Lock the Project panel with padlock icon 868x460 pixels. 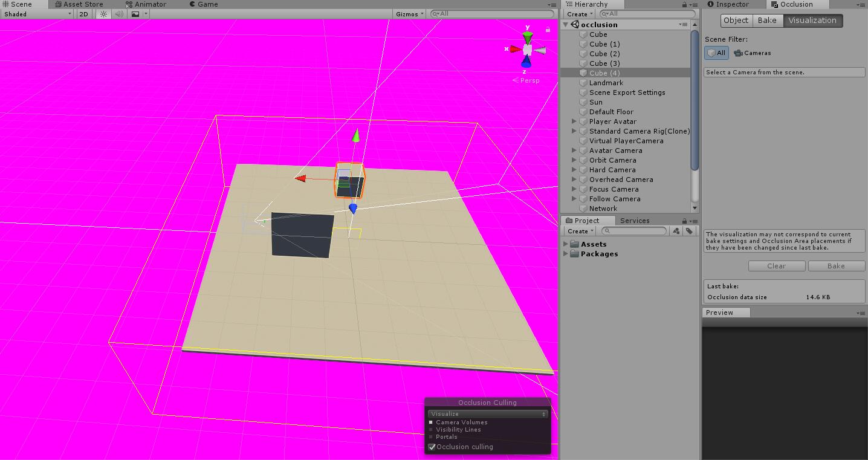coord(684,221)
